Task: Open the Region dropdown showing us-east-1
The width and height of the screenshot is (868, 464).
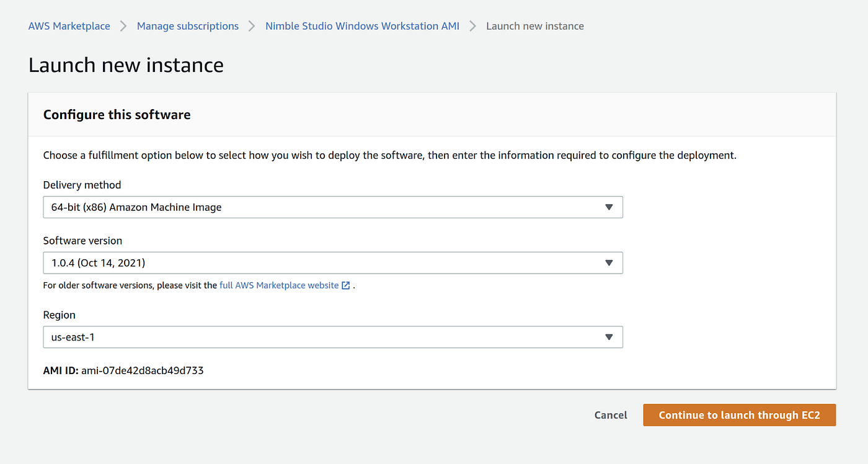Action: 333,337
